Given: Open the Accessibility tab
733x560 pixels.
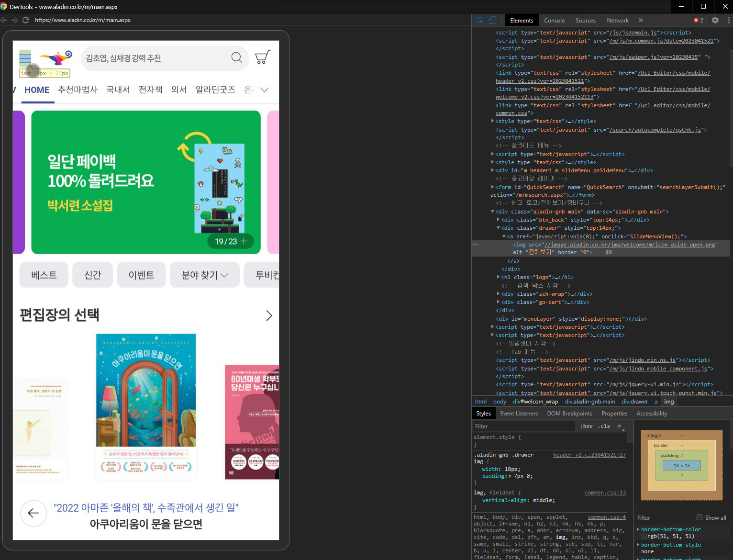Looking at the screenshot, I should 652,414.
